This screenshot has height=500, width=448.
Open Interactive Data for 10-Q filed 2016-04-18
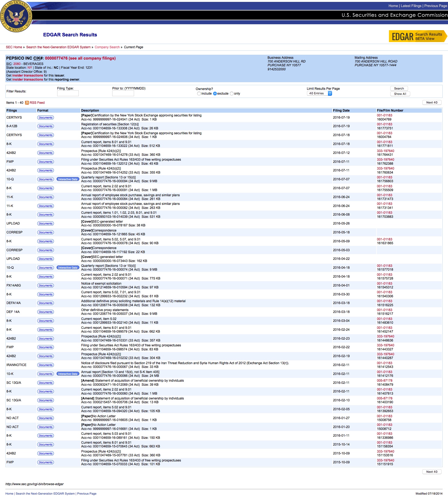[68, 268]
